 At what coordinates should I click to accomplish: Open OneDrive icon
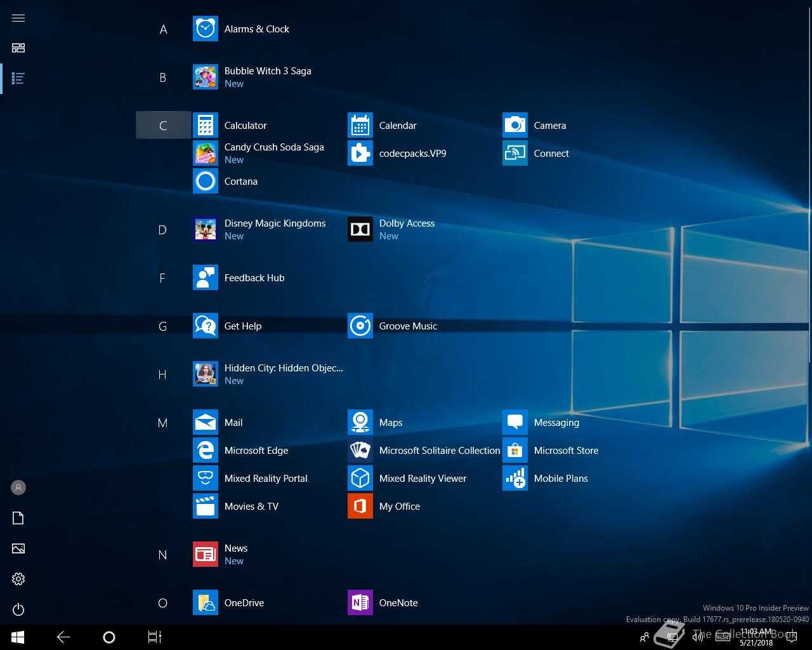click(x=206, y=603)
